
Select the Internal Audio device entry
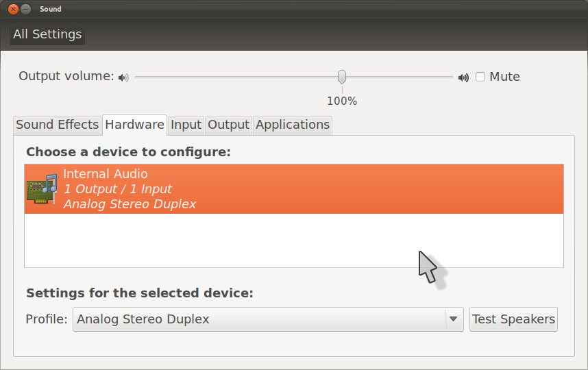[x=294, y=189]
